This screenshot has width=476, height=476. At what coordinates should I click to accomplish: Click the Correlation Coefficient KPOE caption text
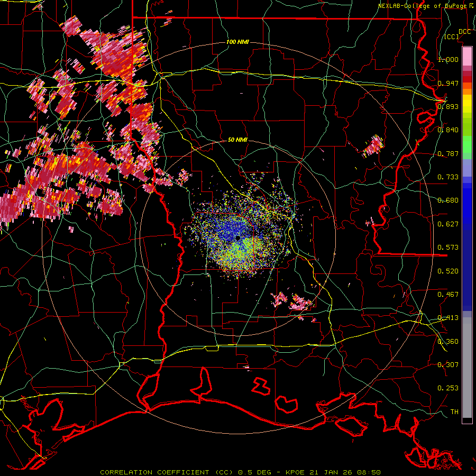(x=240, y=472)
